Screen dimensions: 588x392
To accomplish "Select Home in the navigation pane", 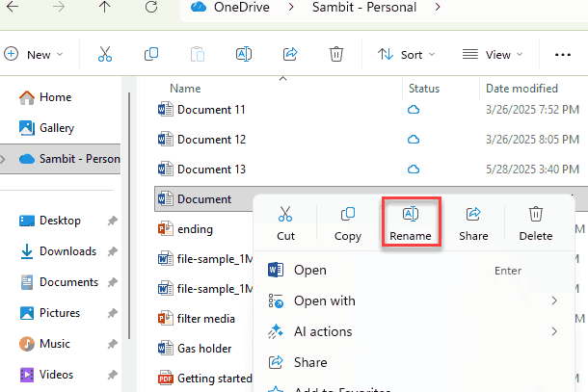I will [45, 97].
